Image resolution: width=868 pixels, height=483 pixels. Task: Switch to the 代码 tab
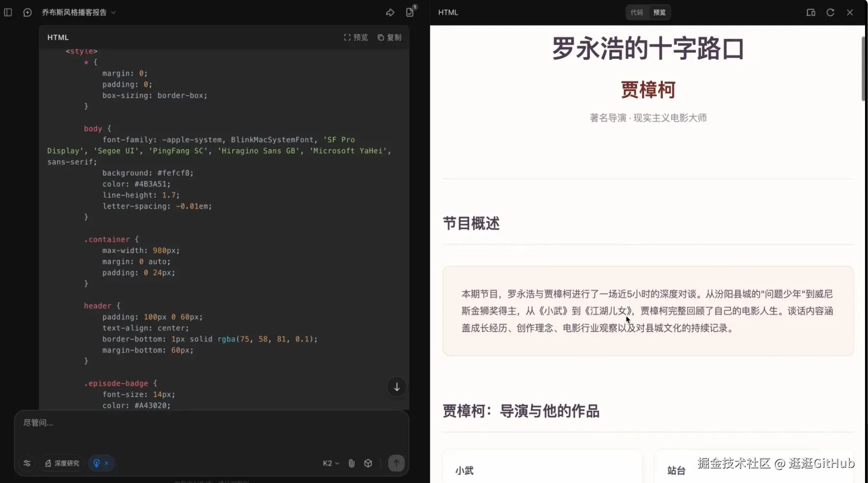coord(637,12)
